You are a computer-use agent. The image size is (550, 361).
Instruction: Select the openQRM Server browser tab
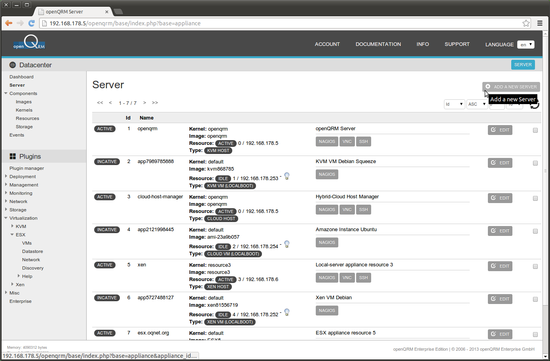click(x=73, y=12)
